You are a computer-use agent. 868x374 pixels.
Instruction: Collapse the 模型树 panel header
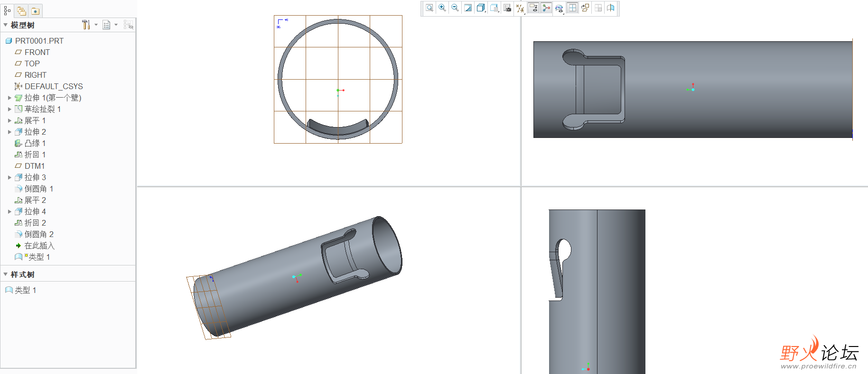pos(6,25)
